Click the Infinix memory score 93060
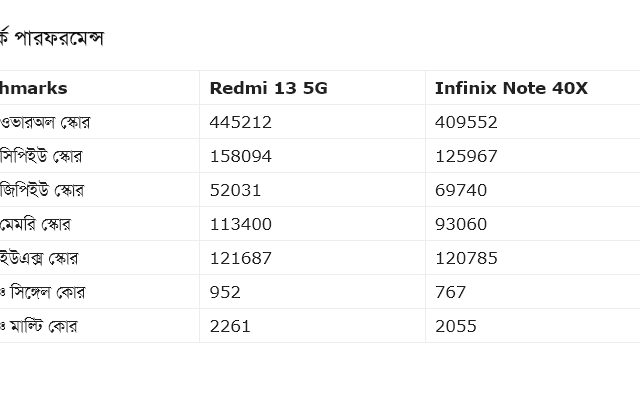This screenshot has width=640, height=400. click(461, 224)
